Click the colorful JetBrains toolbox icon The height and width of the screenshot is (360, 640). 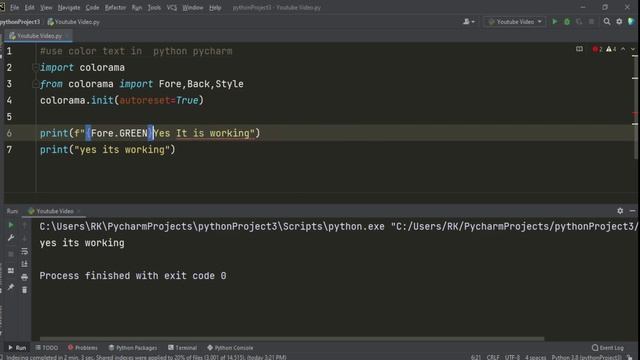[x=631, y=22]
